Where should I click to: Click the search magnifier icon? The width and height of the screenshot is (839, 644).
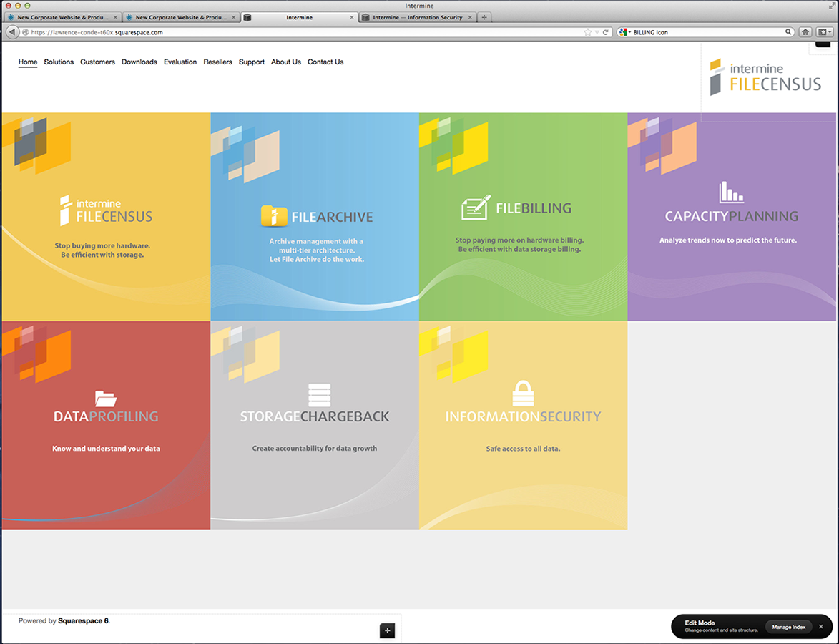(x=788, y=32)
